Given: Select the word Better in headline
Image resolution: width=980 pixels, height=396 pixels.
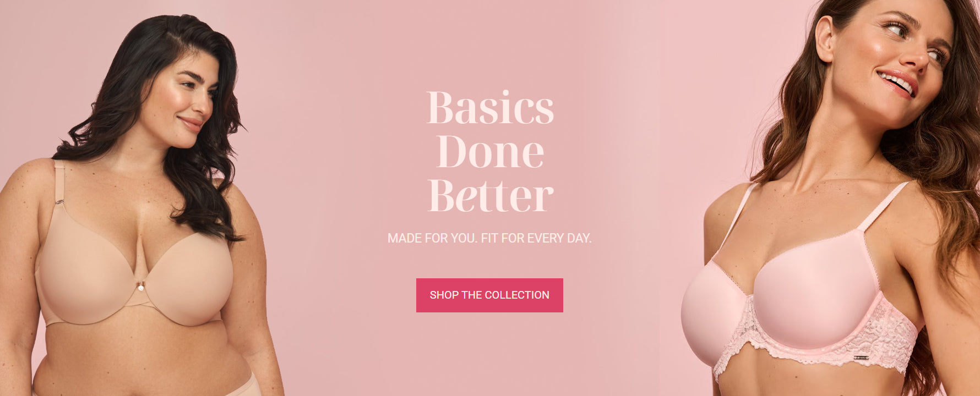Looking at the screenshot, I should [x=490, y=195].
